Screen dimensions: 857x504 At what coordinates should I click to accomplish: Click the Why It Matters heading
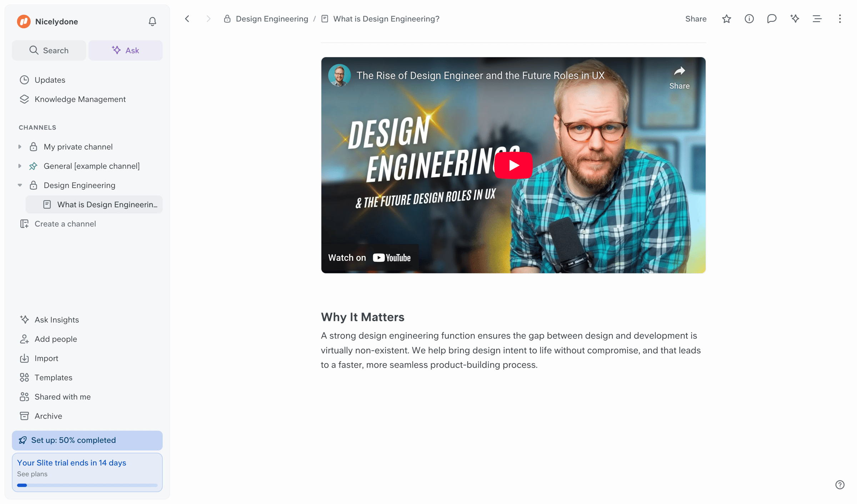(362, 317)
